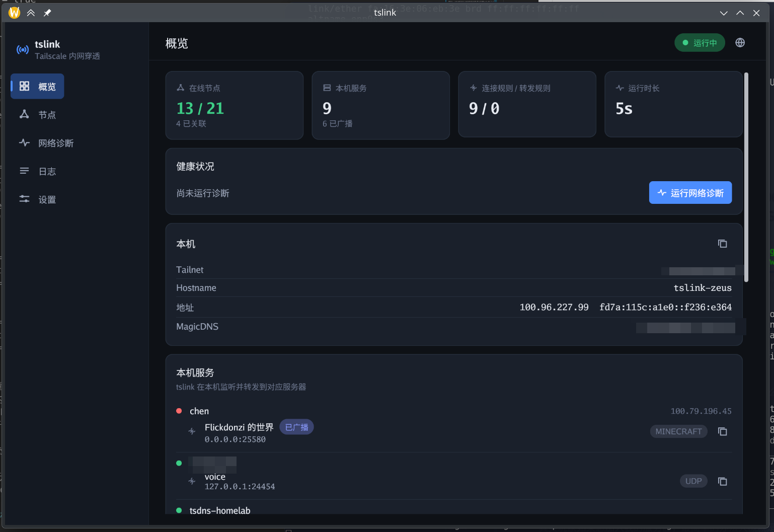
Task: Click the 概览 grid icon in sidebar
Action: [24, 86]
